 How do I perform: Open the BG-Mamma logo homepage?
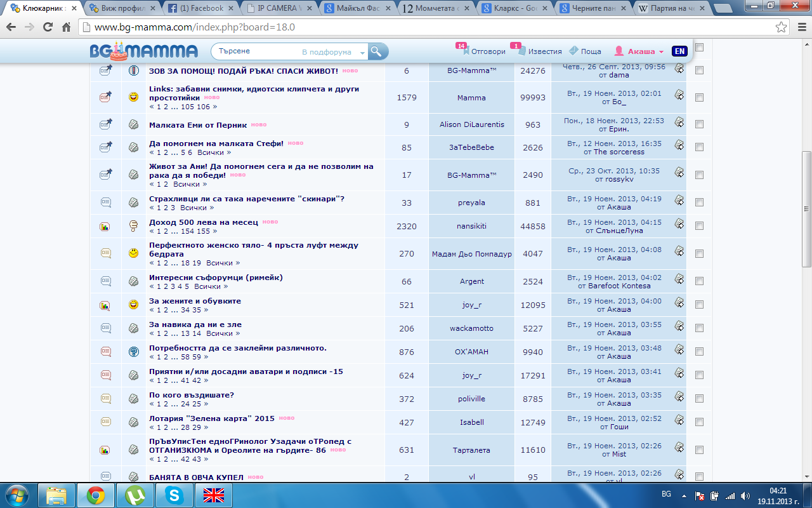(144, 51)
